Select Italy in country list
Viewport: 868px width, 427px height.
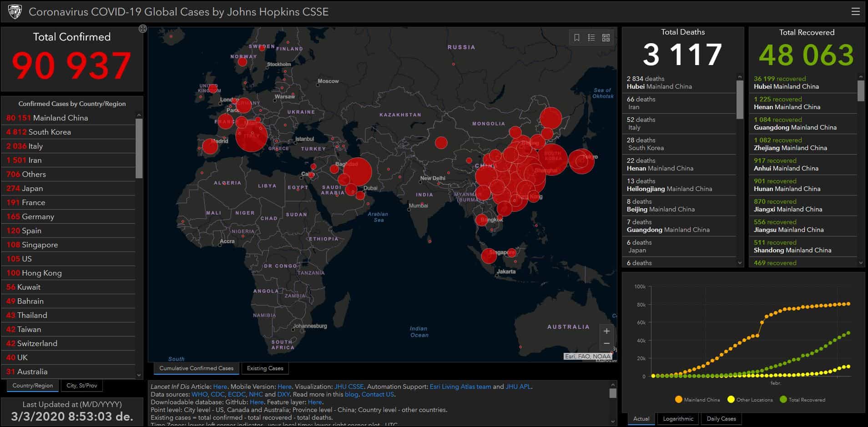click(68, 146)
